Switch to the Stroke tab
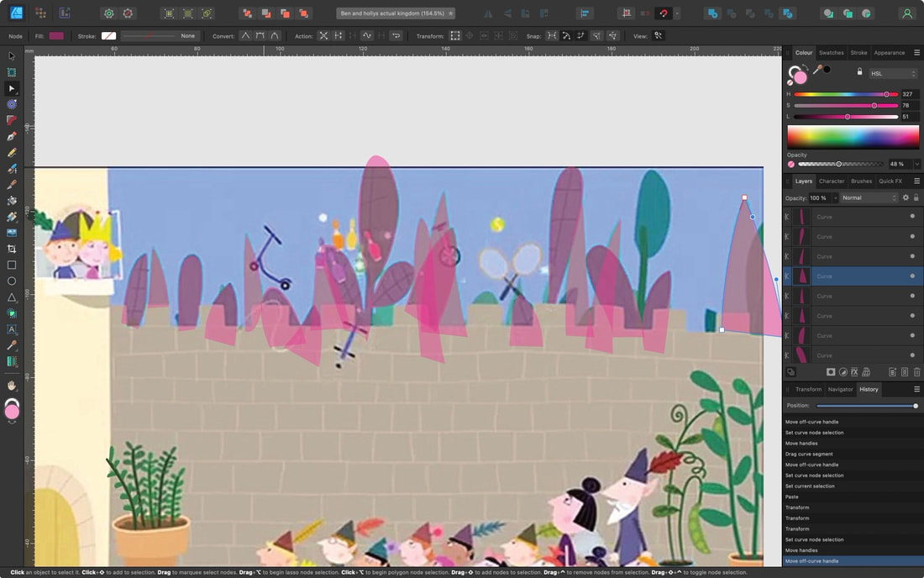The image size is (924, 578). coord(858,52)
